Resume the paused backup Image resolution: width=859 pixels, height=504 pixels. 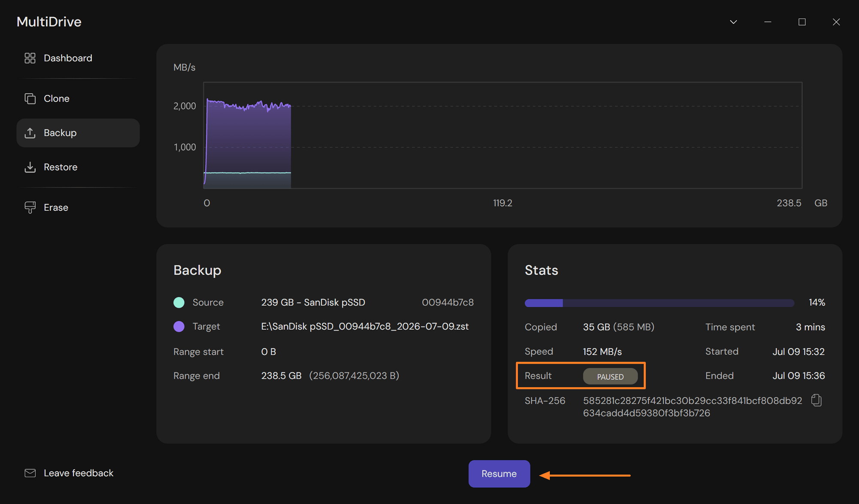[499, 474]
